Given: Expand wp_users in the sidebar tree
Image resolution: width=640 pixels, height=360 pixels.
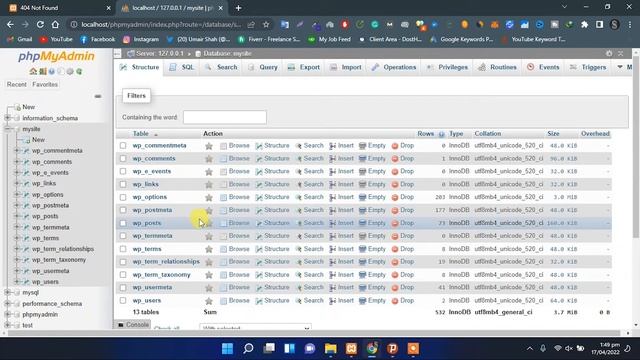Looking at the screenshot, I should (x=17, y=282).
